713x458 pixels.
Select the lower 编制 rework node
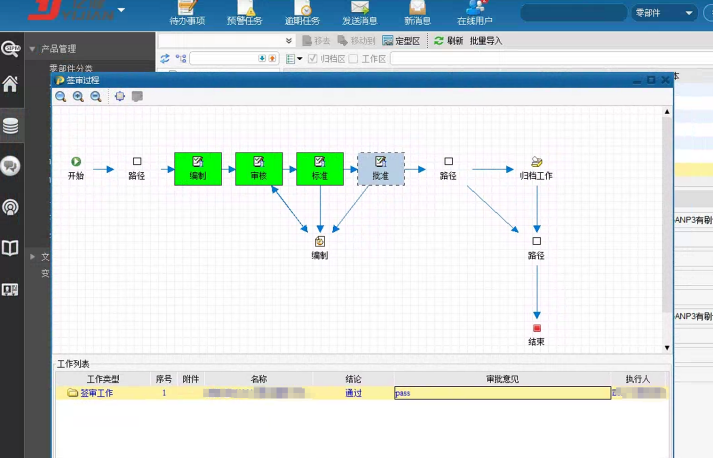(320, 248)
